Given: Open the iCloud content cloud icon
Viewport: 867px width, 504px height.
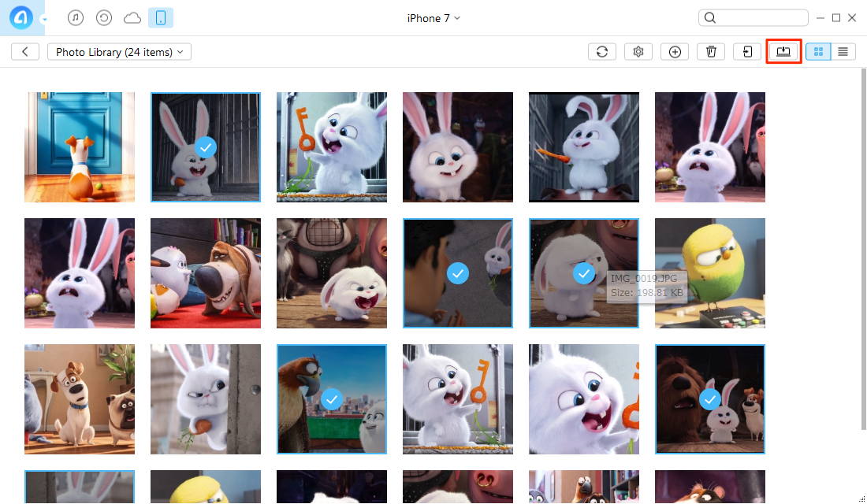Looking at the screenshot, I should click(132, 18).
